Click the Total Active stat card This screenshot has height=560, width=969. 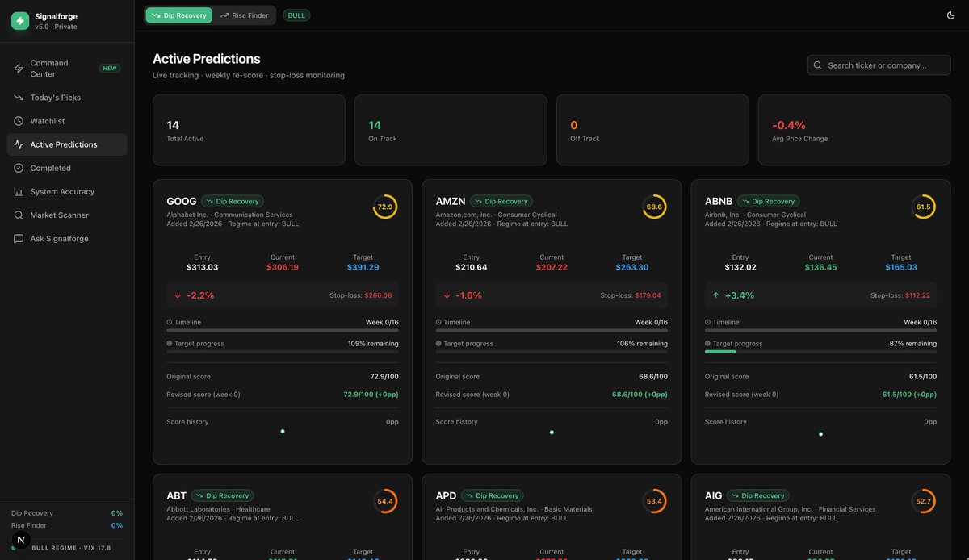click(x=249, y=130)
